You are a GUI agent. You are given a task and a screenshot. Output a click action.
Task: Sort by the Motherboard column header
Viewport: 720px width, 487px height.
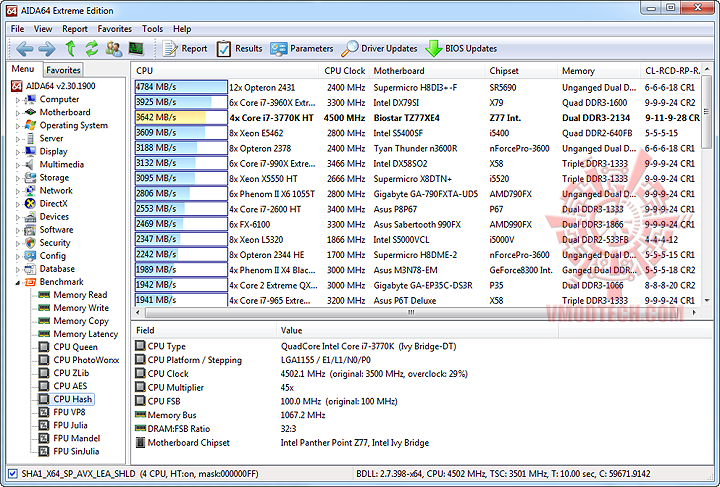pyautogui.click(x=427, y=71)
